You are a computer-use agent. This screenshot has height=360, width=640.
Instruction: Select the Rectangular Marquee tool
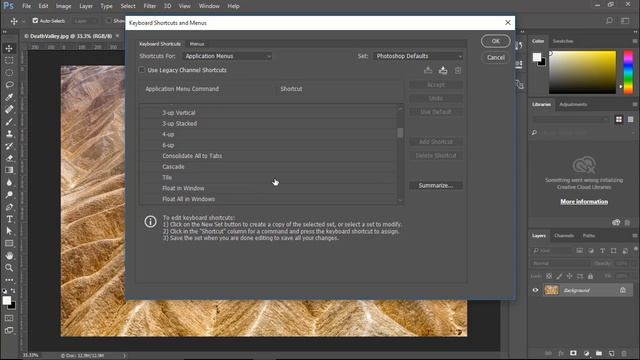(9, 60)
